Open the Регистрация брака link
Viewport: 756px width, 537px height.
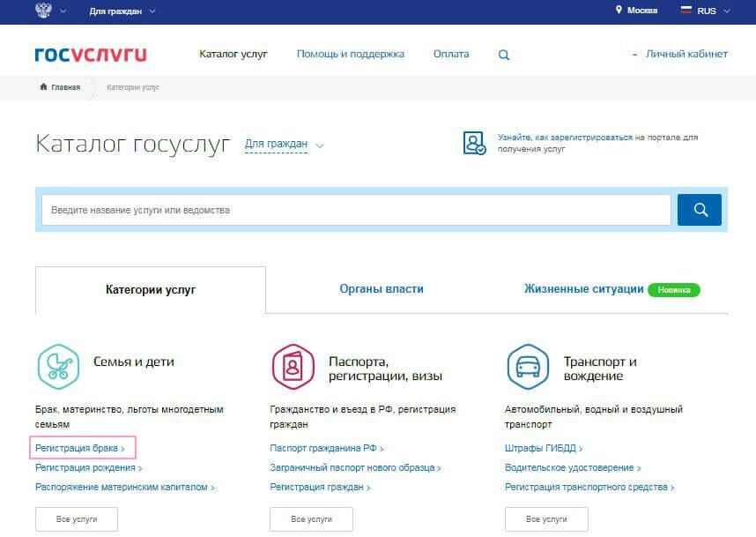pos(79,448)
